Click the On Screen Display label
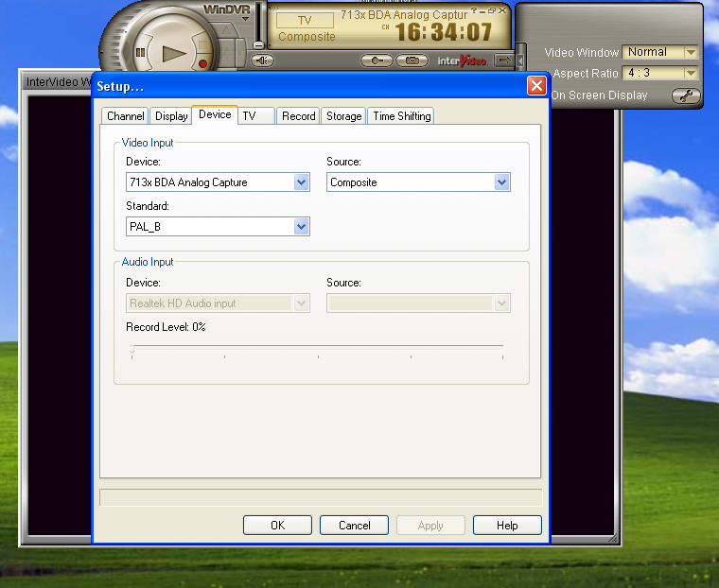This screenshot has height=588, width=719. tap(599, 95)
